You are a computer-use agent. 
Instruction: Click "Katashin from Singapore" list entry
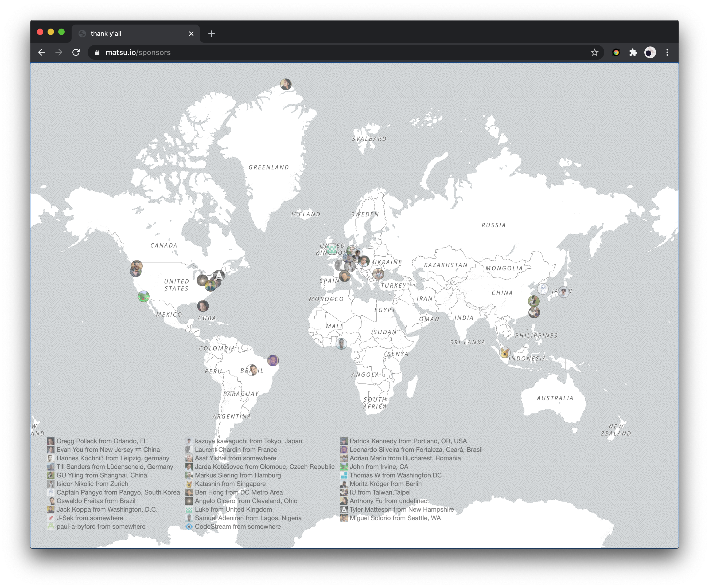point(230,484)
